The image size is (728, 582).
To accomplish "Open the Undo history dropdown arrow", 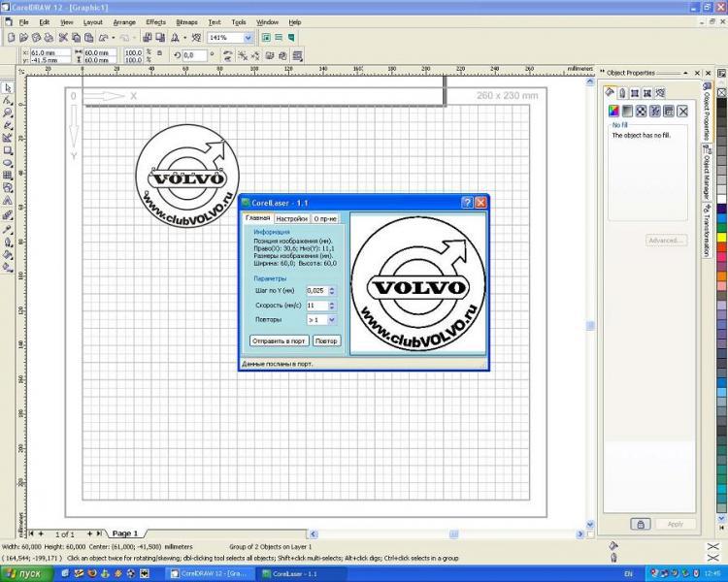I will point(114,38).
